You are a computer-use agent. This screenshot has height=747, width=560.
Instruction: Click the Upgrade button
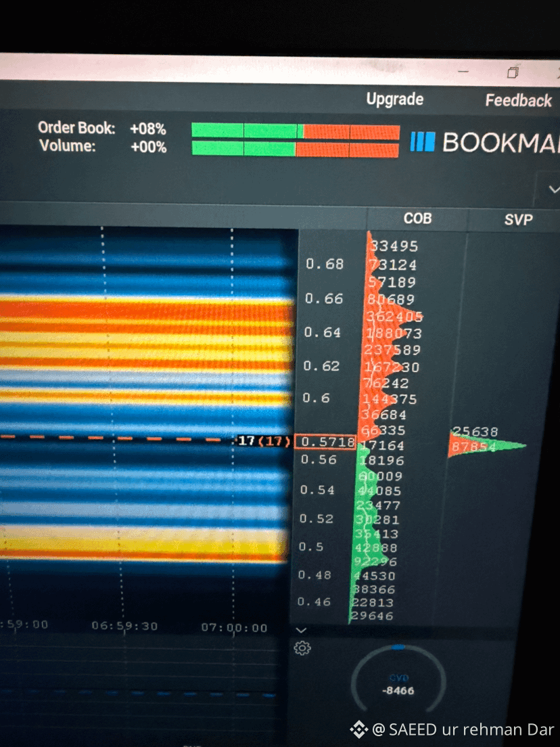(395, 99)
